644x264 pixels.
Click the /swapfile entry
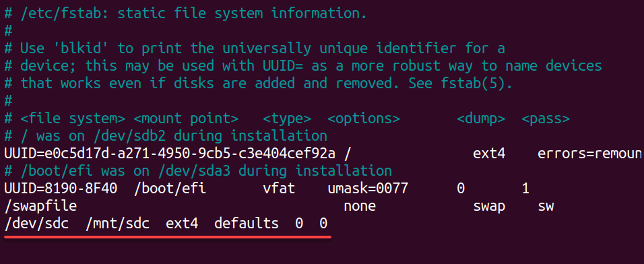click(40, 205)
